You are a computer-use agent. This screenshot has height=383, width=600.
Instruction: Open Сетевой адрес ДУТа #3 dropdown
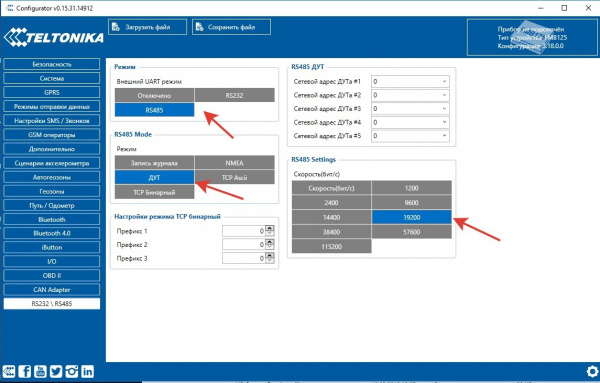[410, 109]
